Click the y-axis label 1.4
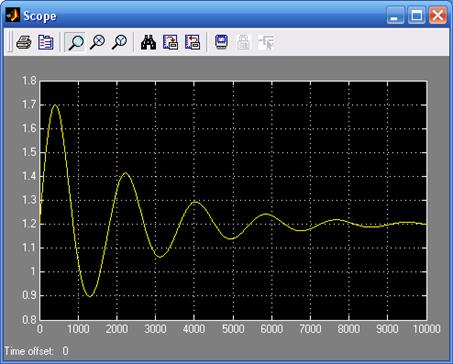This screenshot has width=453, height=364. 29,176
